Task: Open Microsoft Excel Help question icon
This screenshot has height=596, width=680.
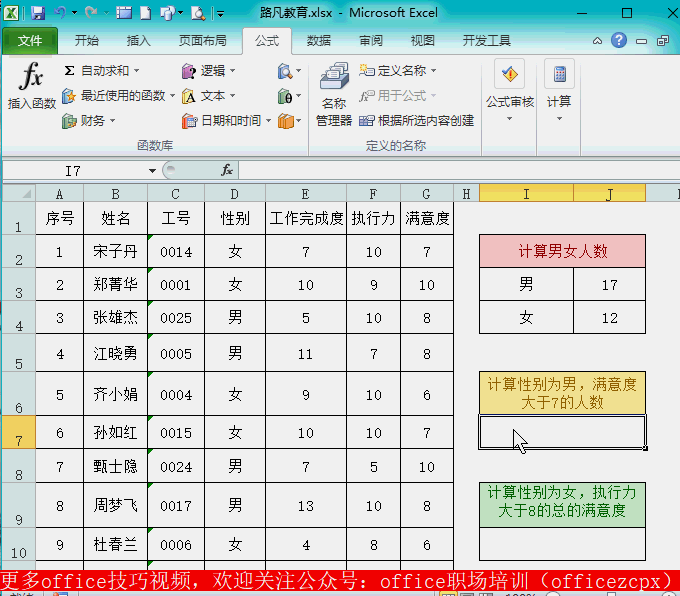Action: pos(619,41)
